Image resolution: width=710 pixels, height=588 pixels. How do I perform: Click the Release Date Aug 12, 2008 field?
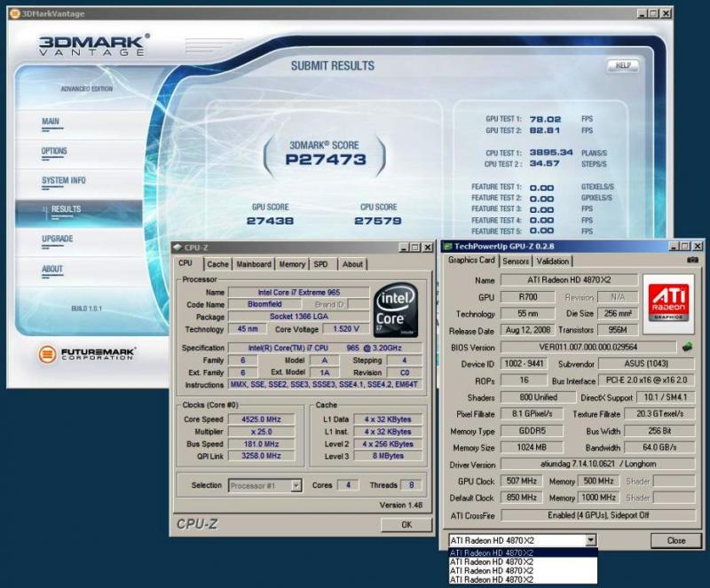(x=527, y=330)
